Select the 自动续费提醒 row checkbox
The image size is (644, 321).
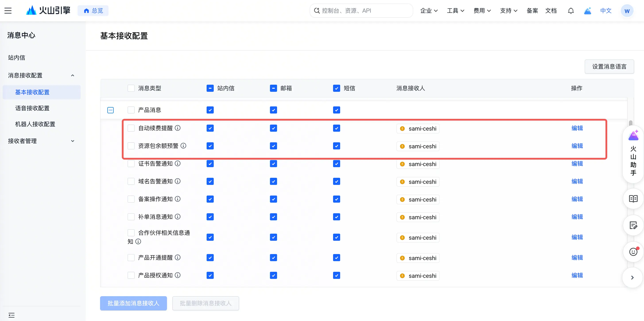pyautogui.click(x=131, y=128)
